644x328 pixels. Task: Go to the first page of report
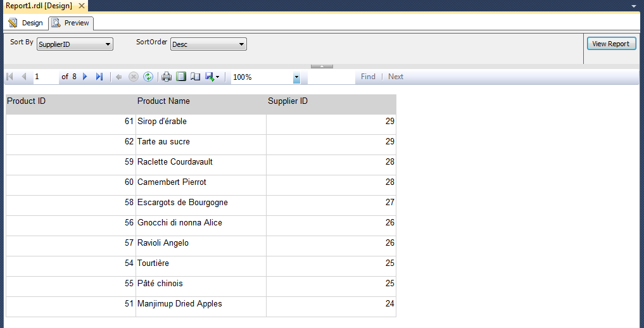pos(10,77)
